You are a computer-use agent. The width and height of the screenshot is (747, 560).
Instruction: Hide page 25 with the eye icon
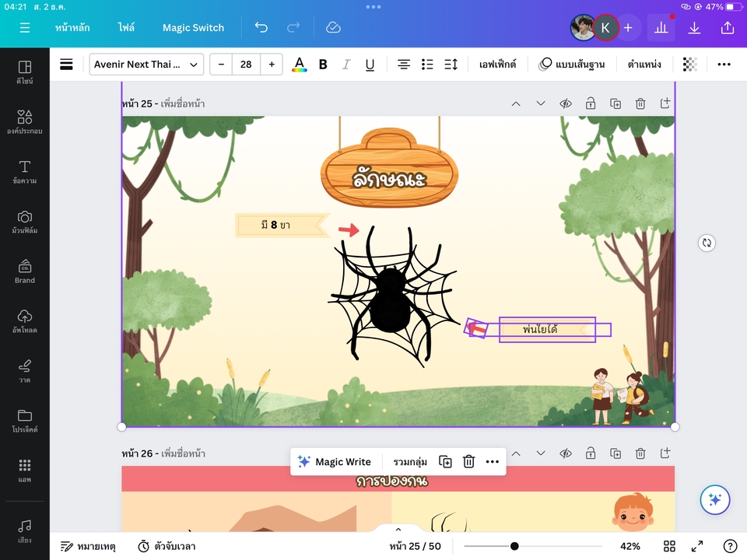566,103
